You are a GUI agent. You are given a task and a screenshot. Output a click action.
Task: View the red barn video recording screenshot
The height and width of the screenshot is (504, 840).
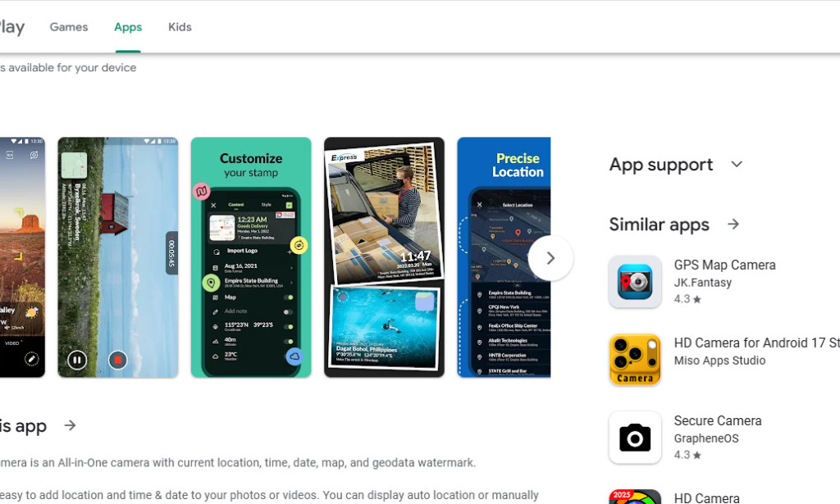[x=118, y=257]
